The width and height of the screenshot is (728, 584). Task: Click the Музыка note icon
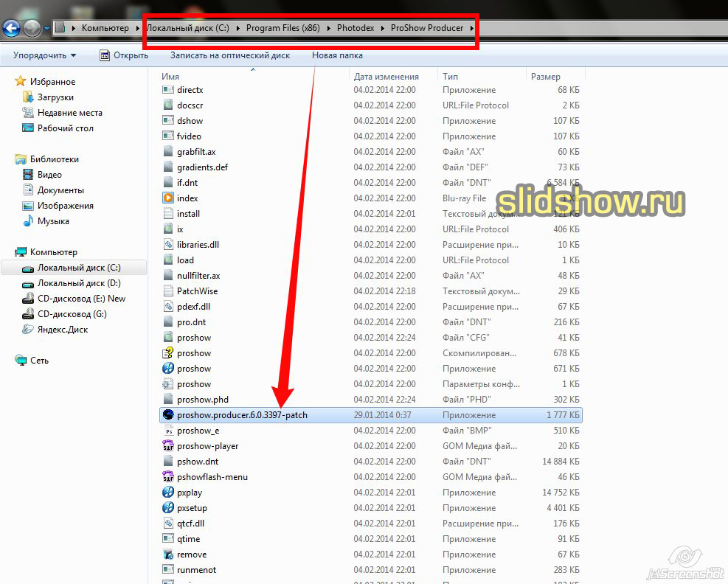(28, 221)
